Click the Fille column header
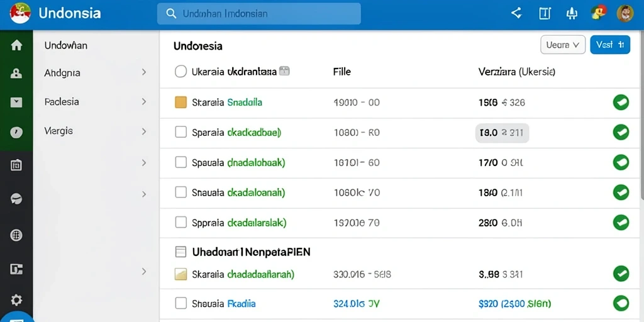The image size is (644, 322). click(341, 72)
